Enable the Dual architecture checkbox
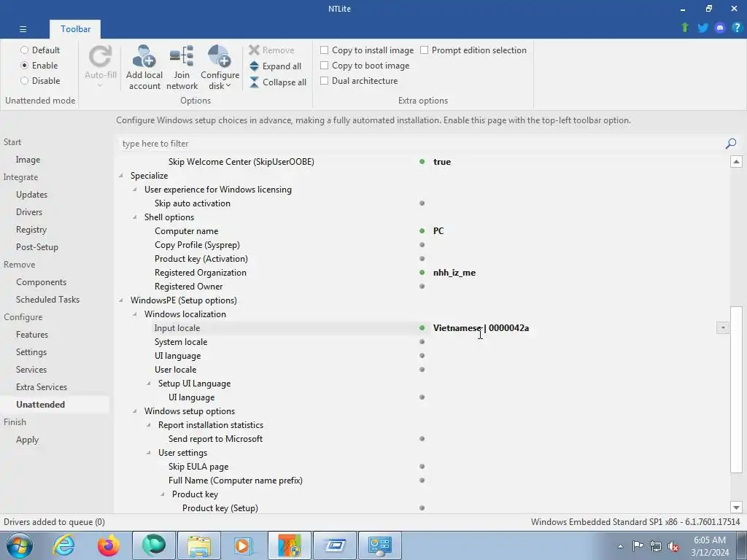747x560 pixels. tap(324, 80)
